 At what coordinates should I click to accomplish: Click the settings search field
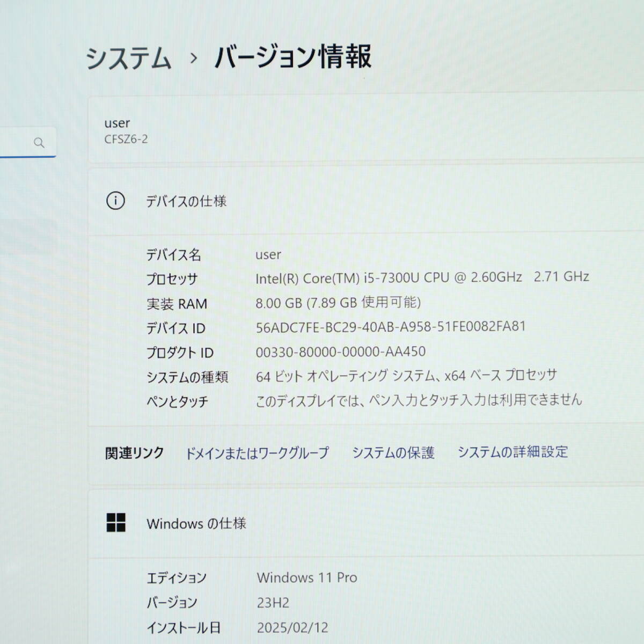[28, 142]
